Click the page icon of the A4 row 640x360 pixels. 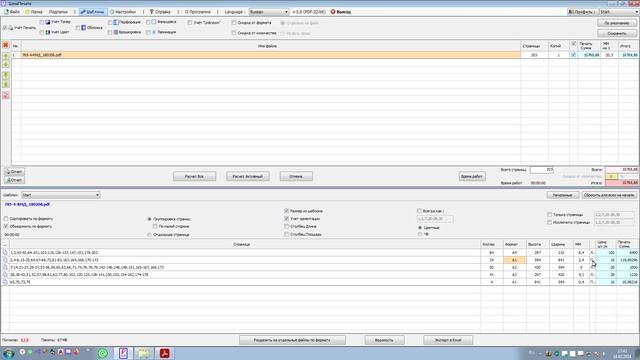click(5, 253)
